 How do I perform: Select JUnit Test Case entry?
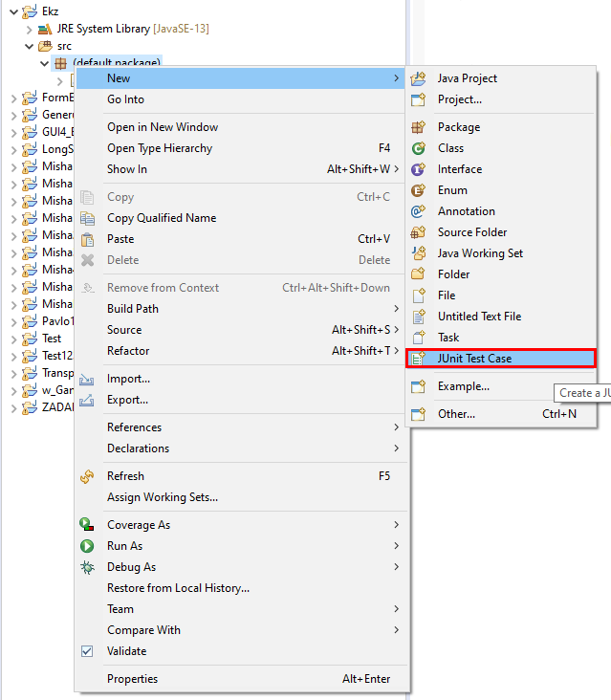click(501, 359)
